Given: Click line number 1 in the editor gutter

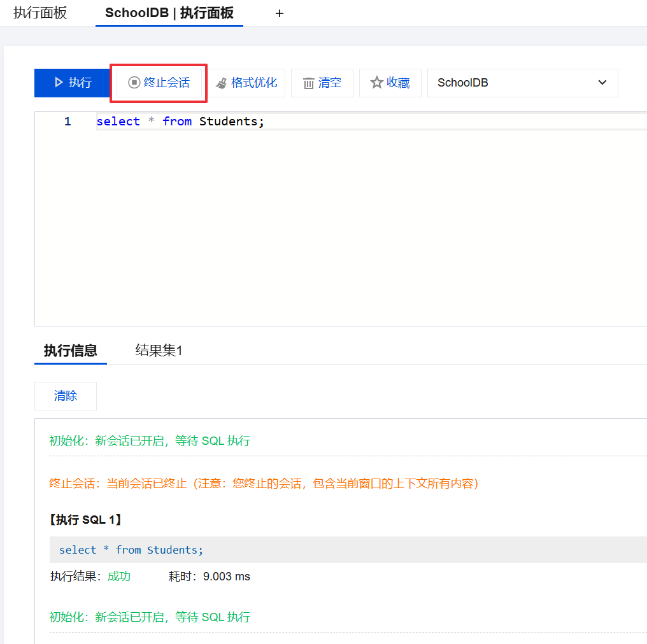Looking at the screenshot, I should tap(68, 122).
